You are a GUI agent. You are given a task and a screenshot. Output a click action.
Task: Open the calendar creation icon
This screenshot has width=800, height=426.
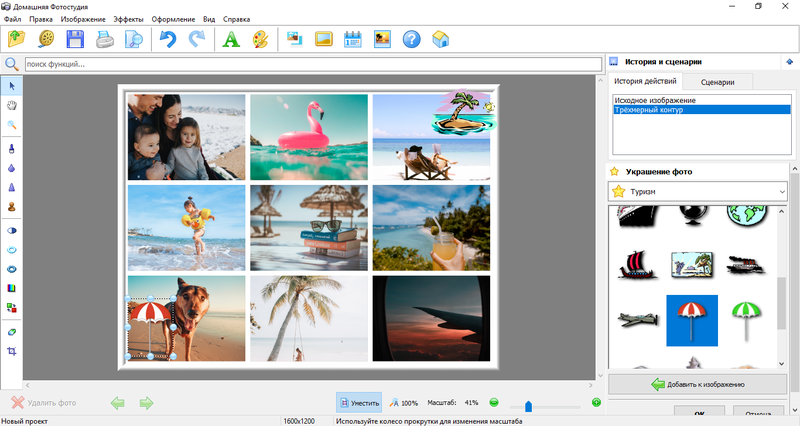tap(352, 40)
